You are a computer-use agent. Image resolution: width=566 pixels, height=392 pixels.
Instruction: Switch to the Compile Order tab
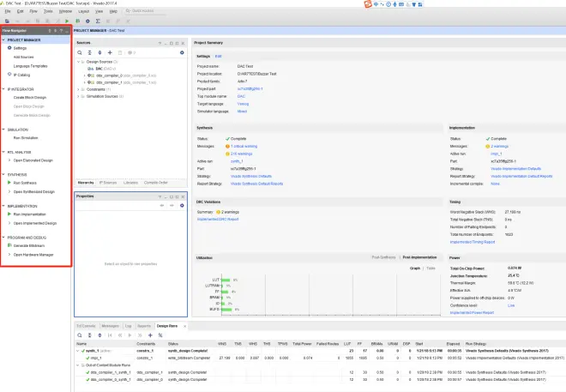pyautogui.click(x=155, y=183)
